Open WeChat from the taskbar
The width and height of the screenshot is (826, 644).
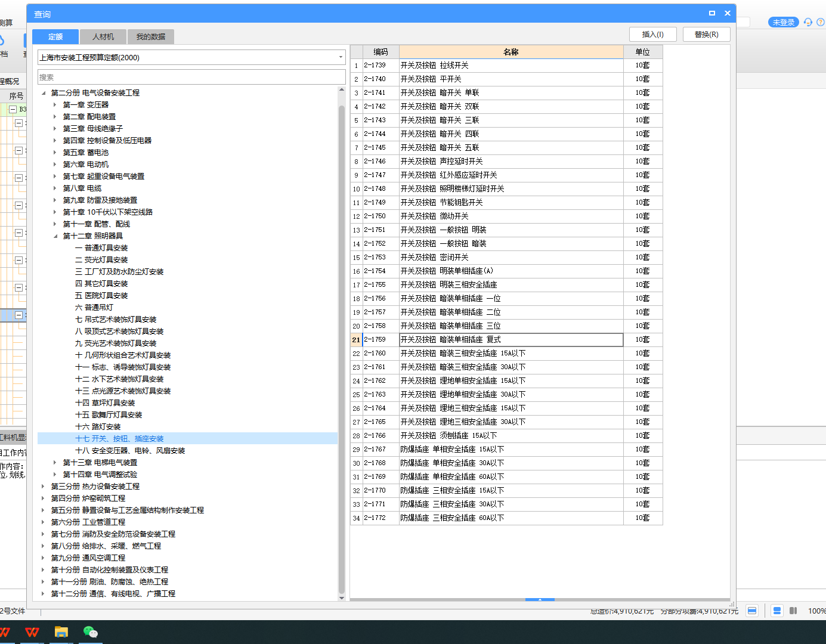tap(90, 632)
